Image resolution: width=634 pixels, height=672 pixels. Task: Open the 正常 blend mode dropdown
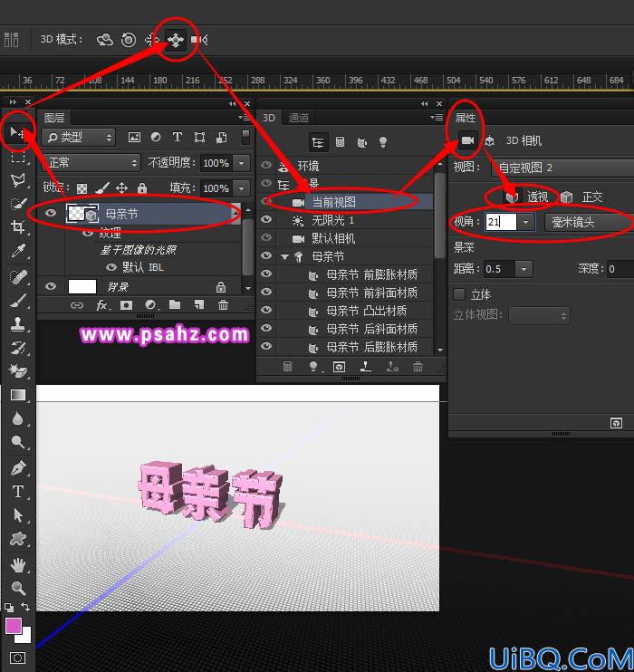(91, 163)
